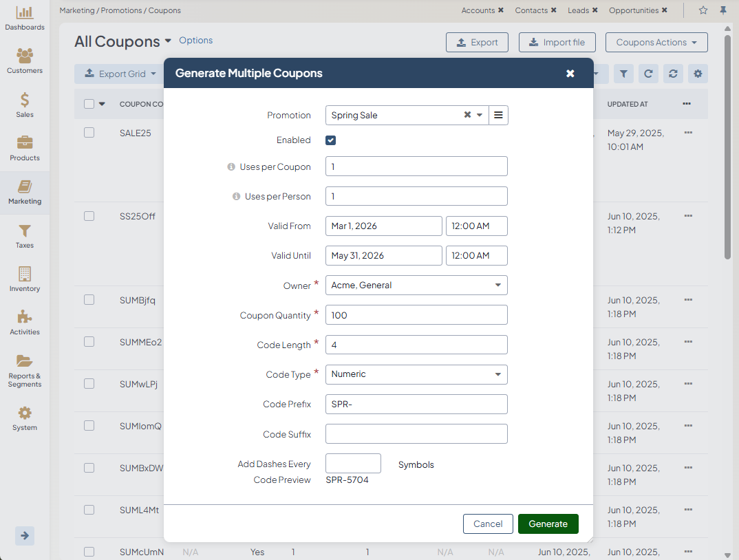Go to the Customers section
Viewport: 739px width, 560px height.
tap(25, 61)
